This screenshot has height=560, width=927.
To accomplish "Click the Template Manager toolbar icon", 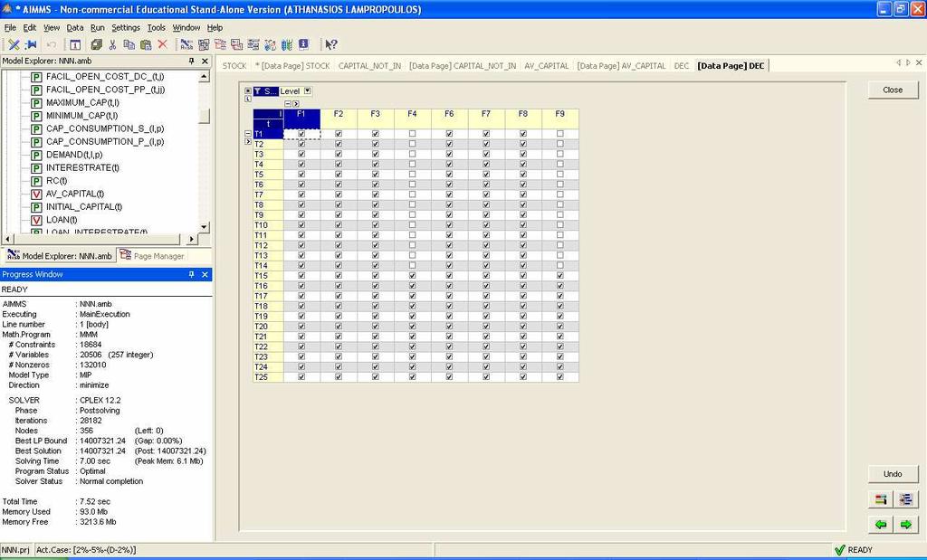I will tap(236, 44).
